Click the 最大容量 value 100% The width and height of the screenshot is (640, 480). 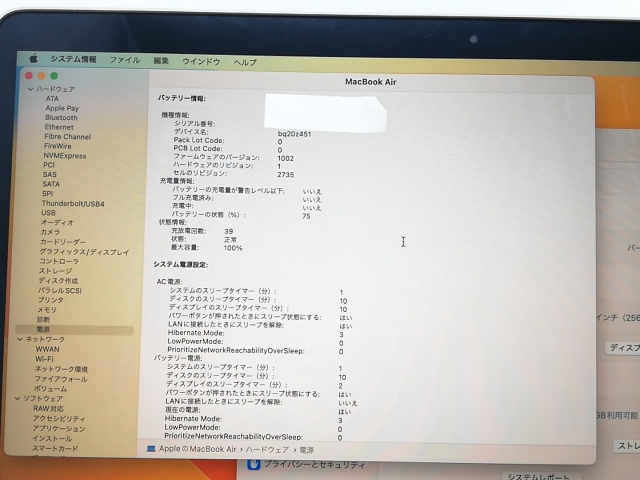tap(233, 248)
